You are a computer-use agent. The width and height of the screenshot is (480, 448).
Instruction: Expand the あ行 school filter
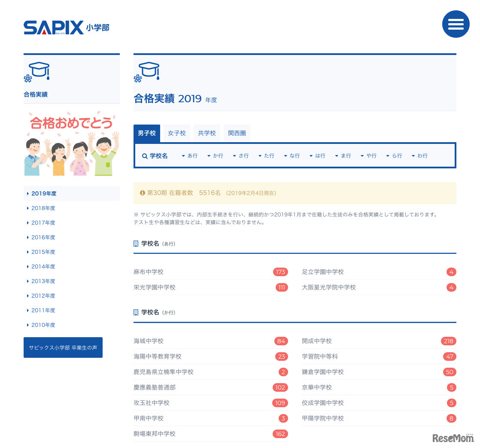(x=189, y=156)
